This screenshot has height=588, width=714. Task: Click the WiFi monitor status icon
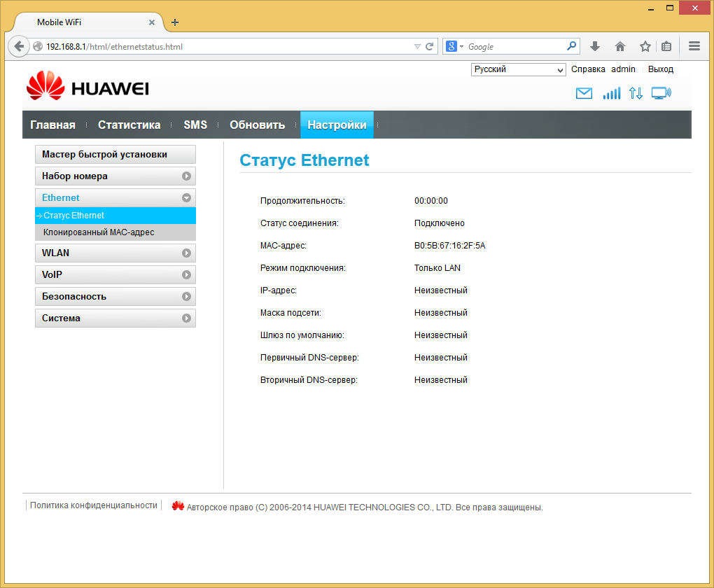(x=661, y=93)
